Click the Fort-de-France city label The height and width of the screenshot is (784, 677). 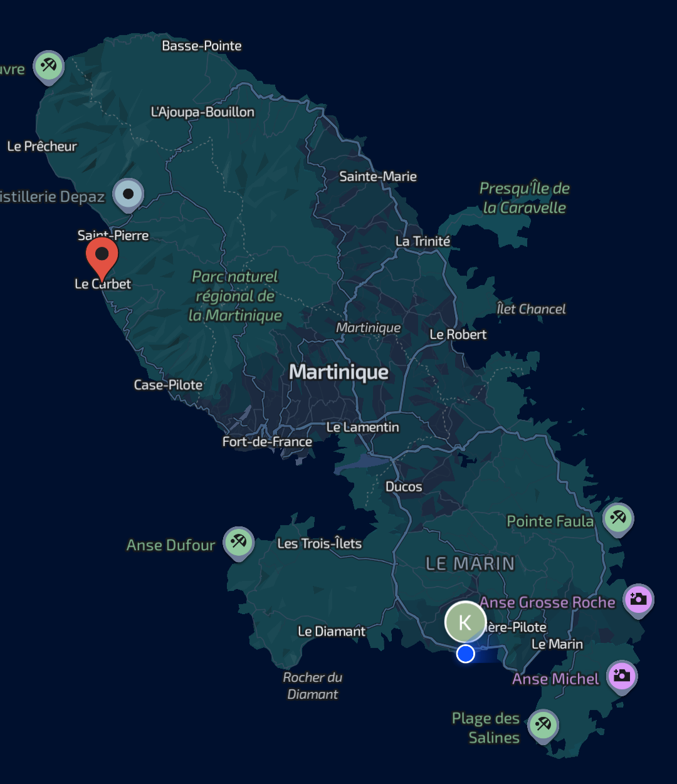(x=267, y=442)
